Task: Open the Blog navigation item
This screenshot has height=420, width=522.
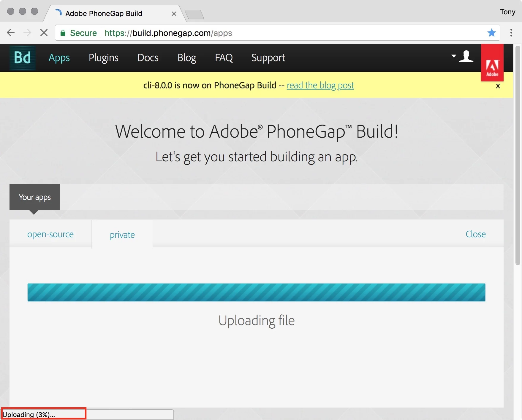Action: (x=187, y=58)
